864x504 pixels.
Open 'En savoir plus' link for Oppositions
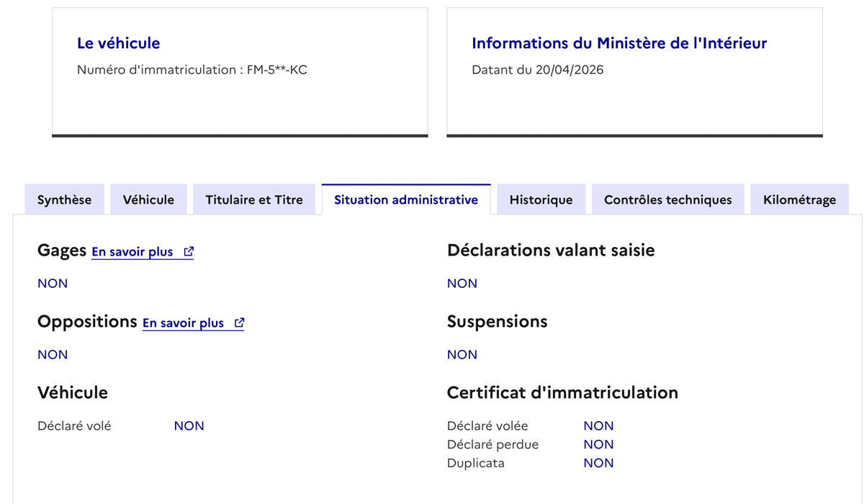click(x=184, y=323)
